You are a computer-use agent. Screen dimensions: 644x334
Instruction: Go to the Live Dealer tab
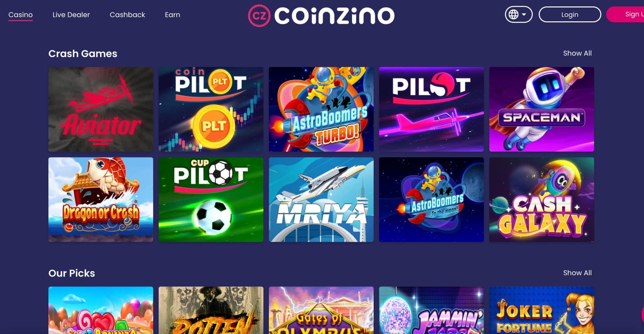tap(71, 15)
